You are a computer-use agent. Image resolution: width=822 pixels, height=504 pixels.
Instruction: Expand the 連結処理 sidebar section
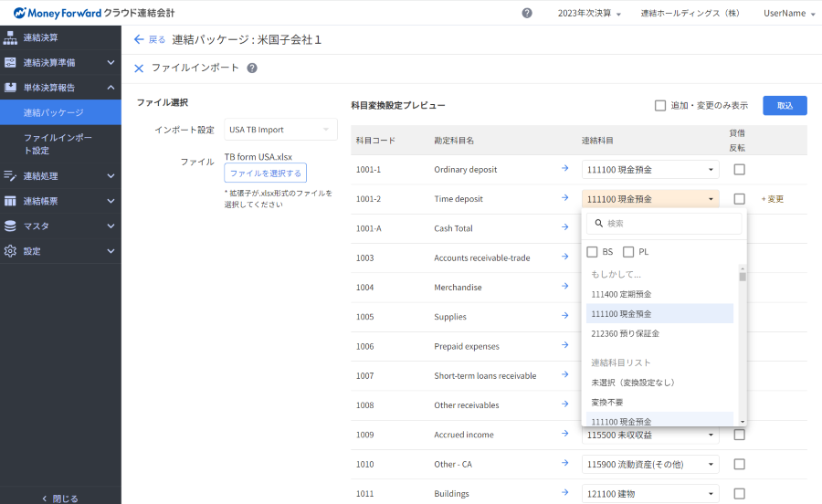point(60,175)
